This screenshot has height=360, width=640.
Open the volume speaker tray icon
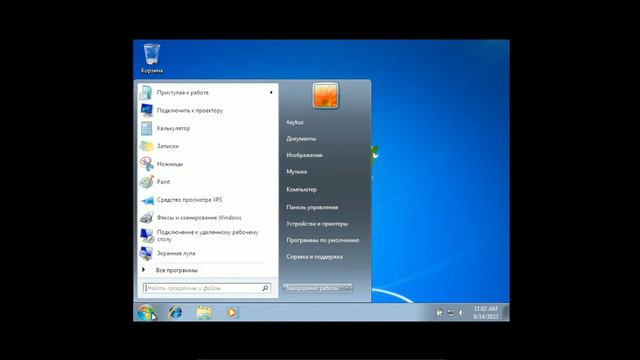[461, 313]
